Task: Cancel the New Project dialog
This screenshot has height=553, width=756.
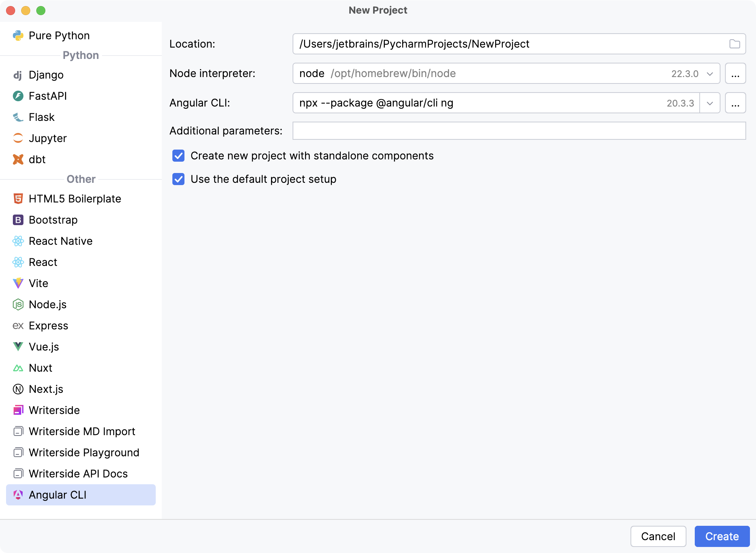Action: (x=658, y=536)
